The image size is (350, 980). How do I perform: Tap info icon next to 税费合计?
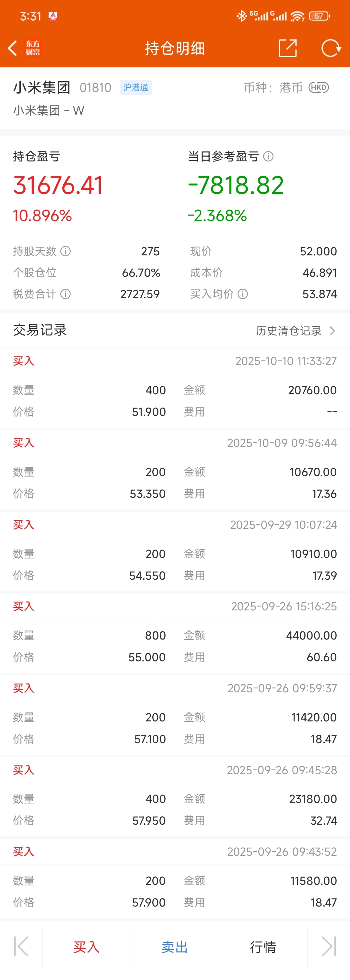pyautogui.click(x=65, y=294)
